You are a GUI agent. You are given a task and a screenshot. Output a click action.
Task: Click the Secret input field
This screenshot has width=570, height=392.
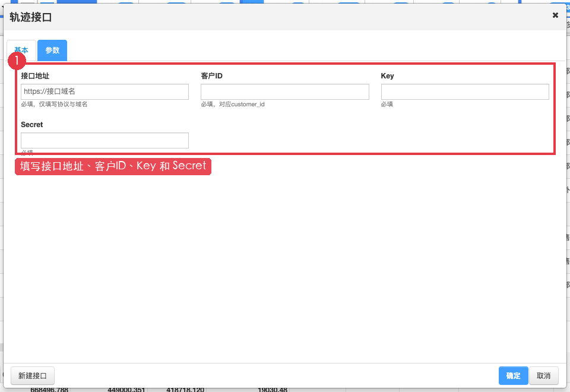click(104, 140)
